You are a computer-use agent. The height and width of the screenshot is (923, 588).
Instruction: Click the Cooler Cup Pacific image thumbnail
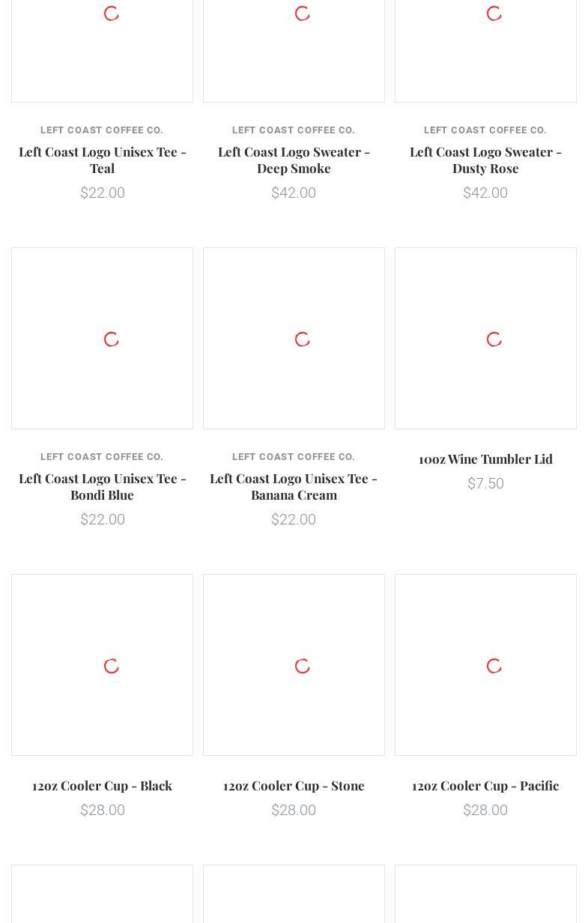tap(485, 665)
